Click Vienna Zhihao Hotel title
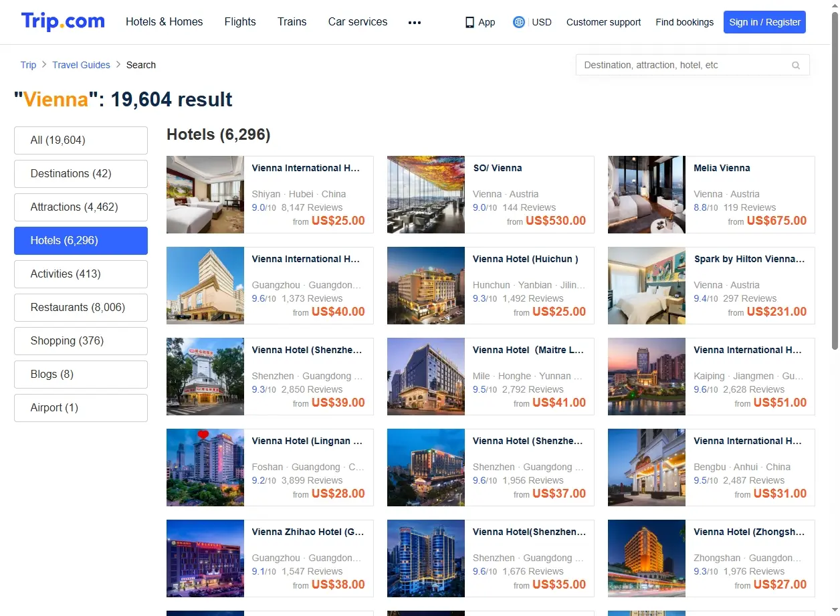 tap(308, 532)
